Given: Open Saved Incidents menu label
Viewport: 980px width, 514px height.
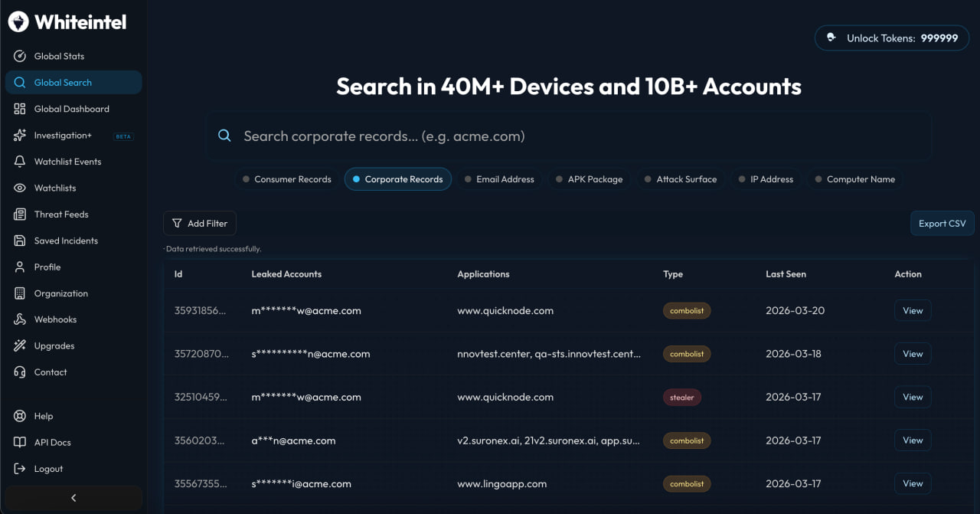Looking at the screenshot, I should coord(66,241).
